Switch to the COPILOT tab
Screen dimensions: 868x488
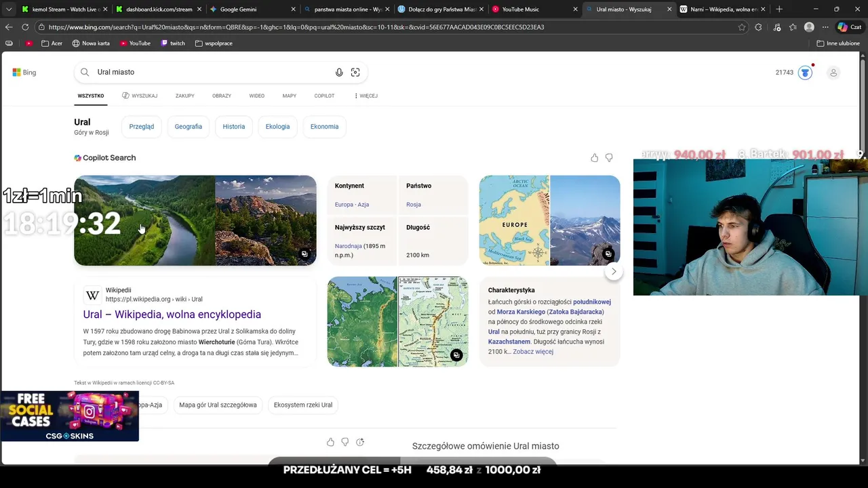click(324, 96)
